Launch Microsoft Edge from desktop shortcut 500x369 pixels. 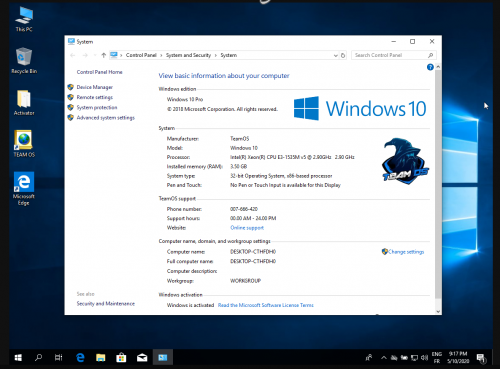point(24,189)
